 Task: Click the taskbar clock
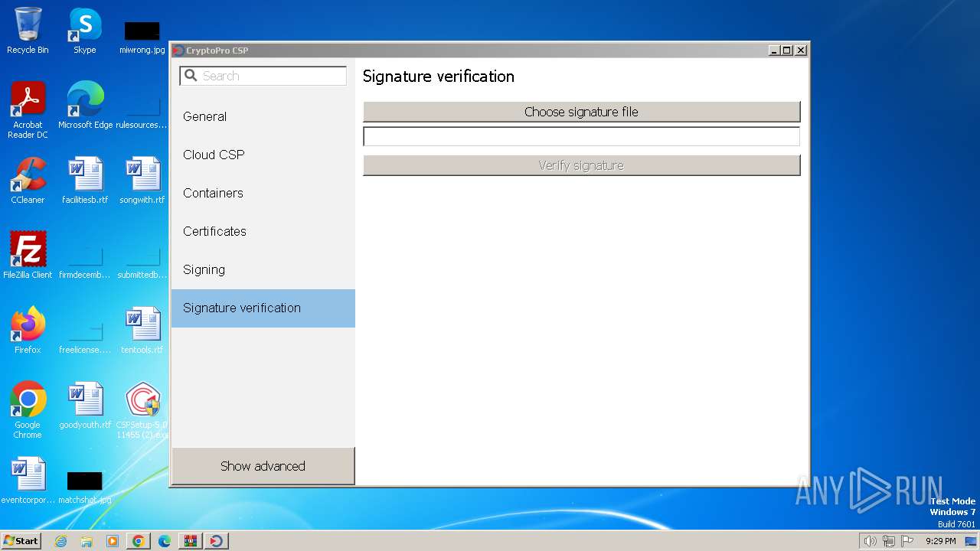[x=940, y=541]
